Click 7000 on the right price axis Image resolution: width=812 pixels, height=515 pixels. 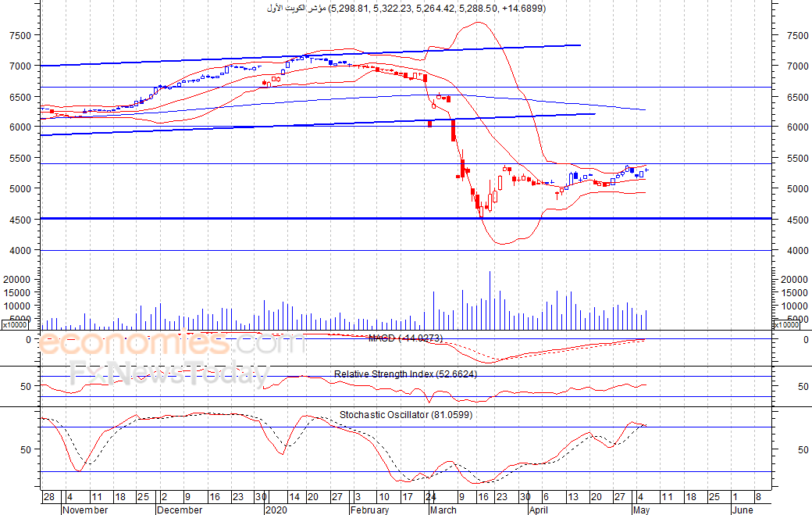pyautogui.click(x=797, y=66)
